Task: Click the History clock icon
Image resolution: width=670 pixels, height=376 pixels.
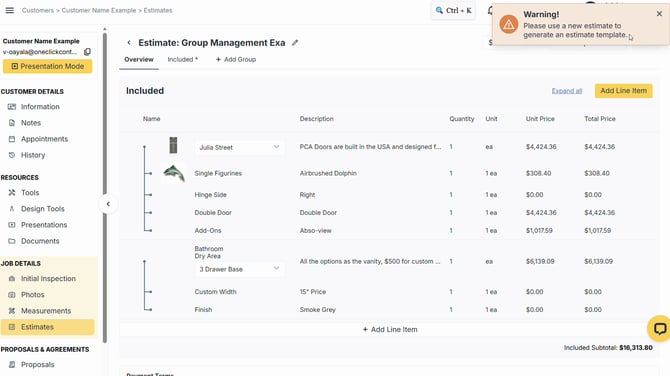Action: pos(12,155)
